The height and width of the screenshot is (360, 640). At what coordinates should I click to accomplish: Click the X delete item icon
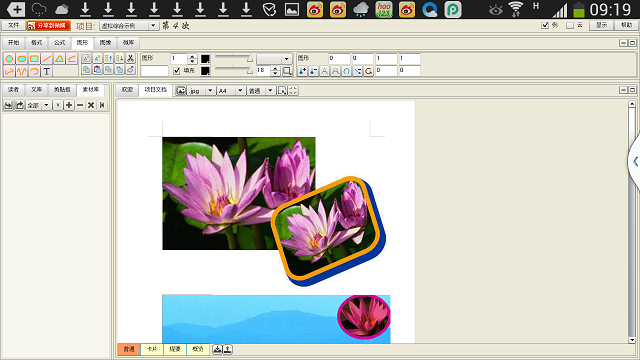pos(91,105)
